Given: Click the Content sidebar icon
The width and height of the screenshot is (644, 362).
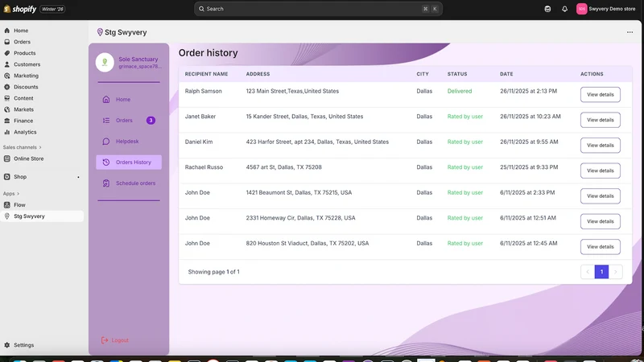Looking at the screenshot, I should coord(7,98).
